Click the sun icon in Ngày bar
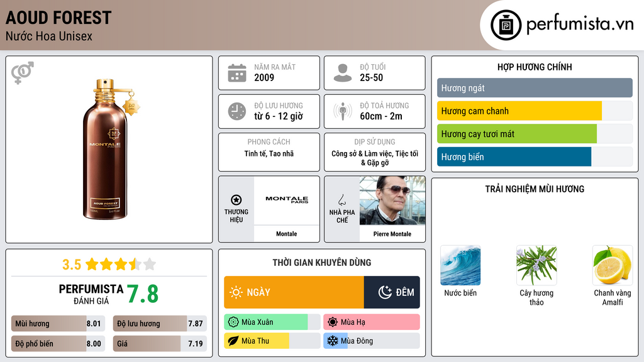Viewport: 644px width, 362px height. [236, 292]
